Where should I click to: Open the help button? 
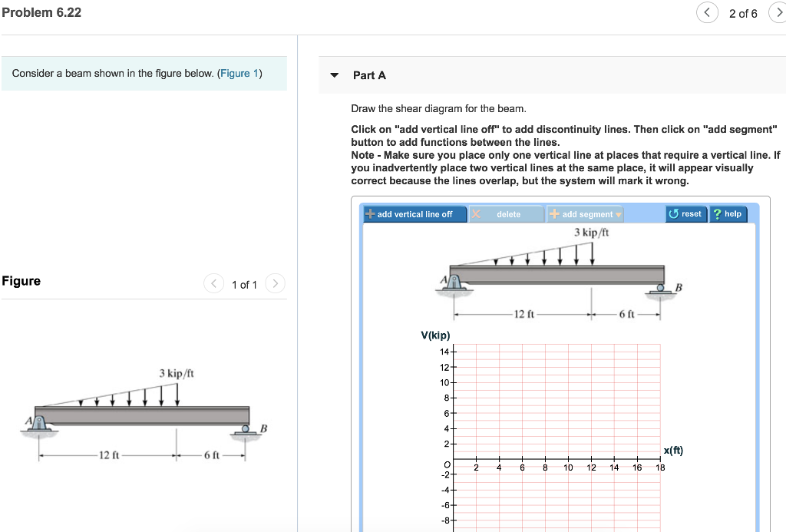tap(728, 214)
